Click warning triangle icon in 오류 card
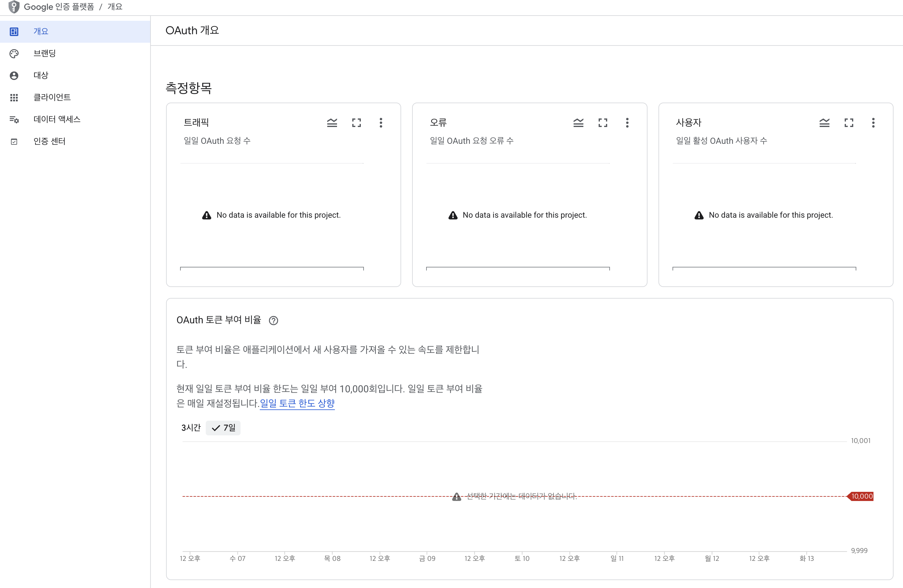Image resolution: width=903 pixels, height=588 pixels. [x=453, y=216]
